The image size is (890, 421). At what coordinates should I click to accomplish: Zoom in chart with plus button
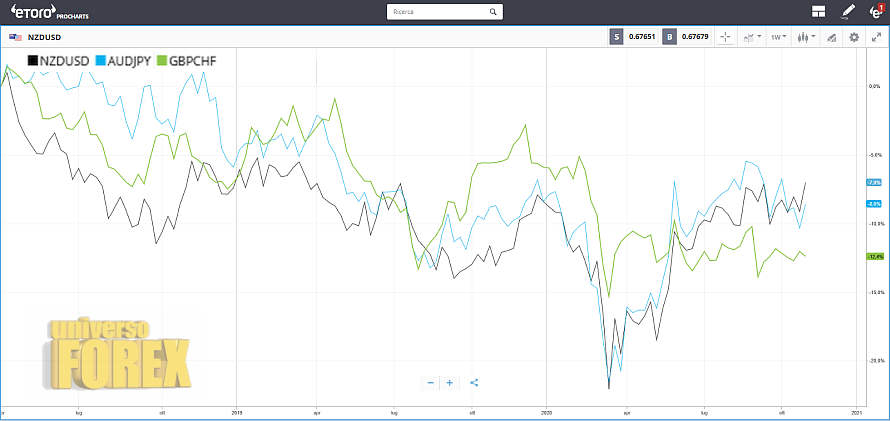click(450, 382)
